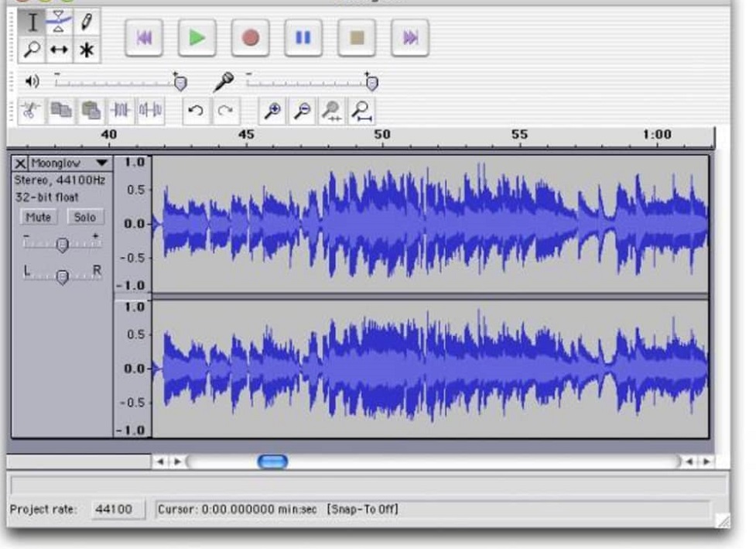756x549 pixels.
Task: Mute the Moonglow track
Action: 38,217
